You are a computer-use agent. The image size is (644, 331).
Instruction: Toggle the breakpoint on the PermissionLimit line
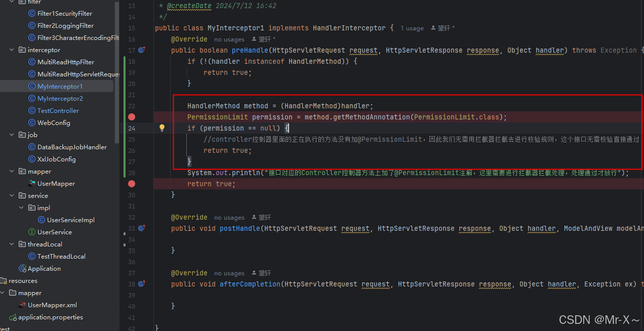[132, 117]
